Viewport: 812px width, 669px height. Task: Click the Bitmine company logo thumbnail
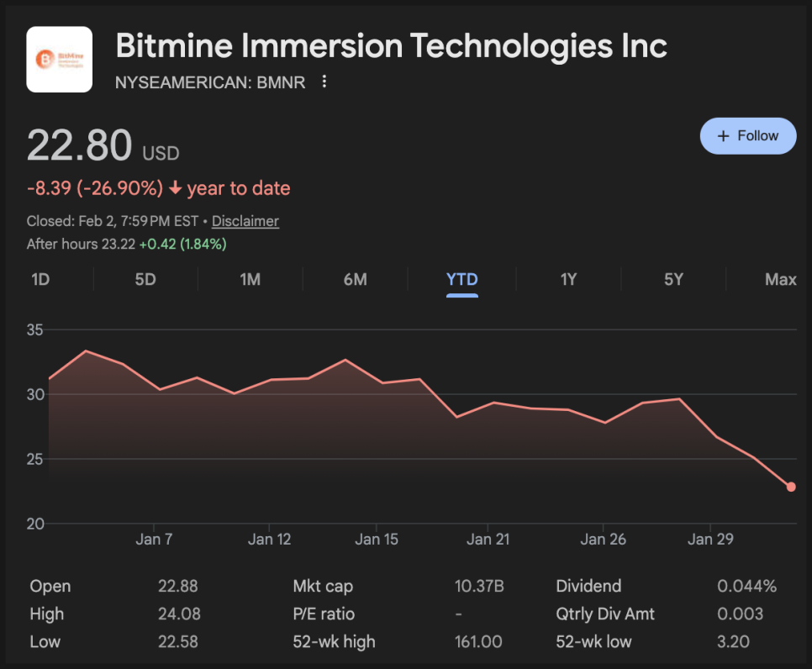(x=60, y=60)
